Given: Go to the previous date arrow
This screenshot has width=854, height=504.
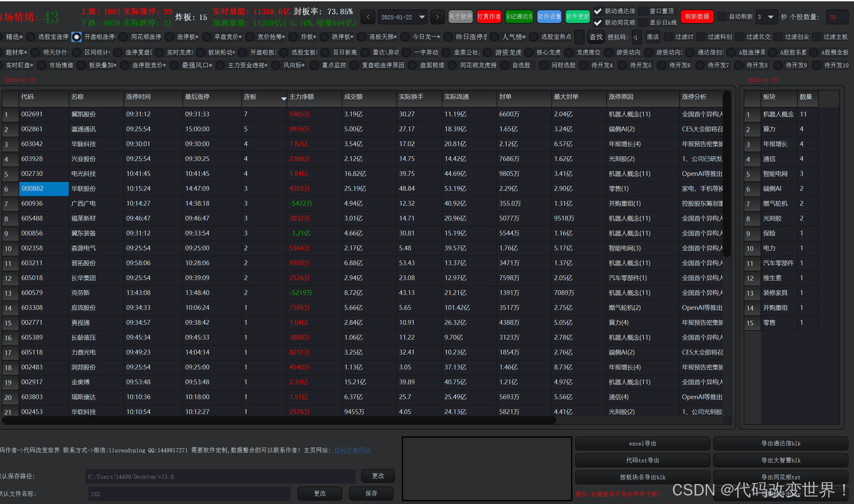Looking at the screenshot, I should click(x=368, y=17).
